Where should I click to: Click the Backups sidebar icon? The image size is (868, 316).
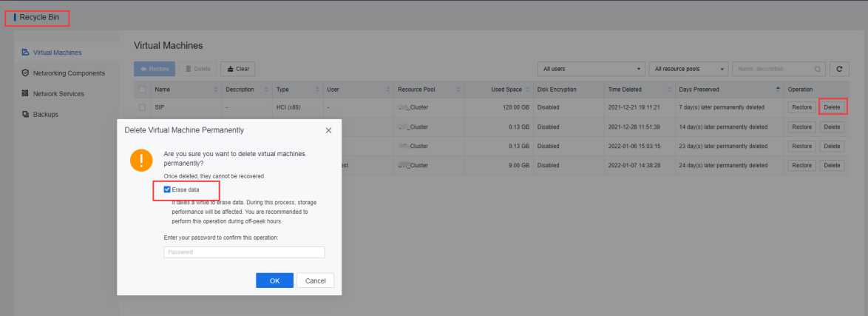point(25,114)
